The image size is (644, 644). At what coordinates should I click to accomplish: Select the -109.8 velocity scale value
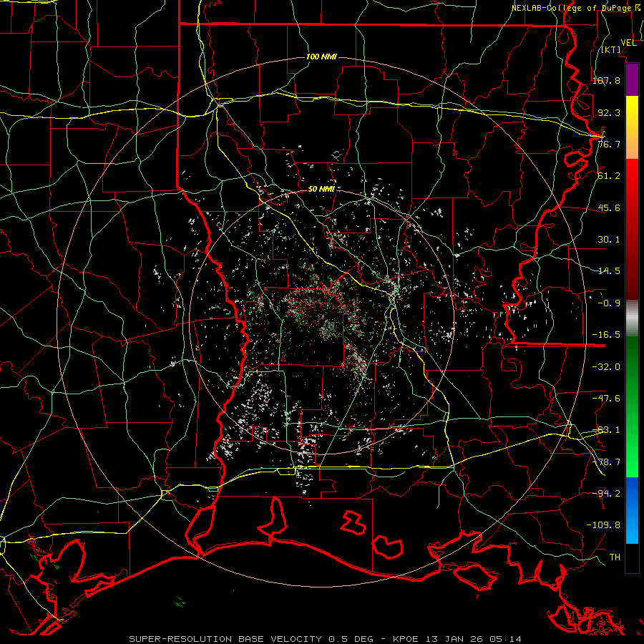click(603, 525)
